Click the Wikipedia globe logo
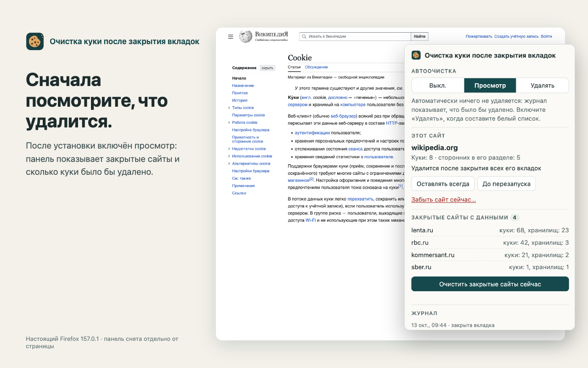Image resolution: width=588 pixels, height=368 pixels. click(246, 36)
